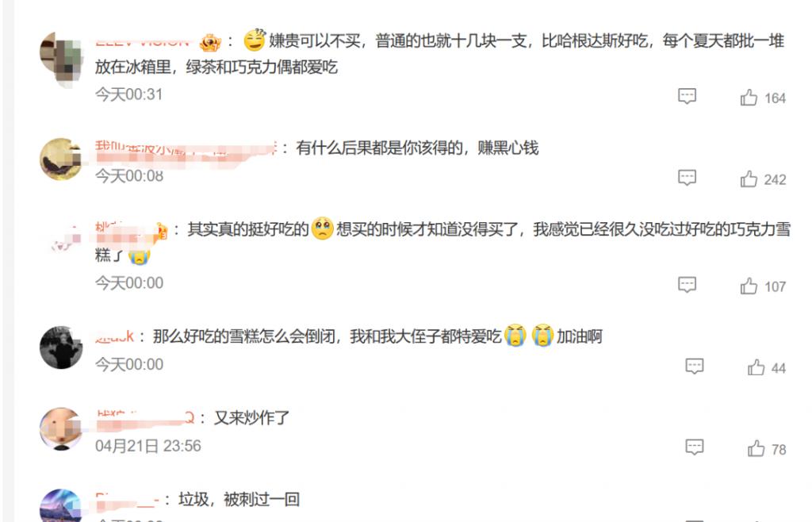Open avatar beside 又来炒作了 comment
812x522 pixels.
coord(61,428)
